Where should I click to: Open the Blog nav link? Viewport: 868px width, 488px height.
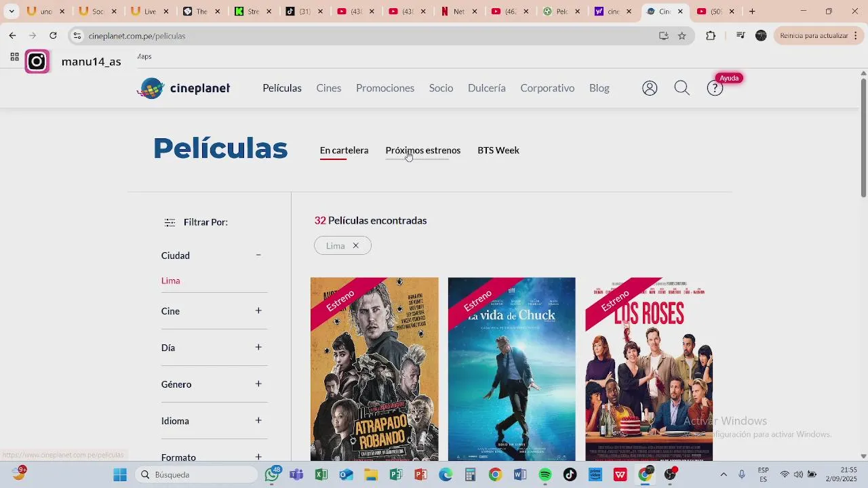click(x=599, y=88)
